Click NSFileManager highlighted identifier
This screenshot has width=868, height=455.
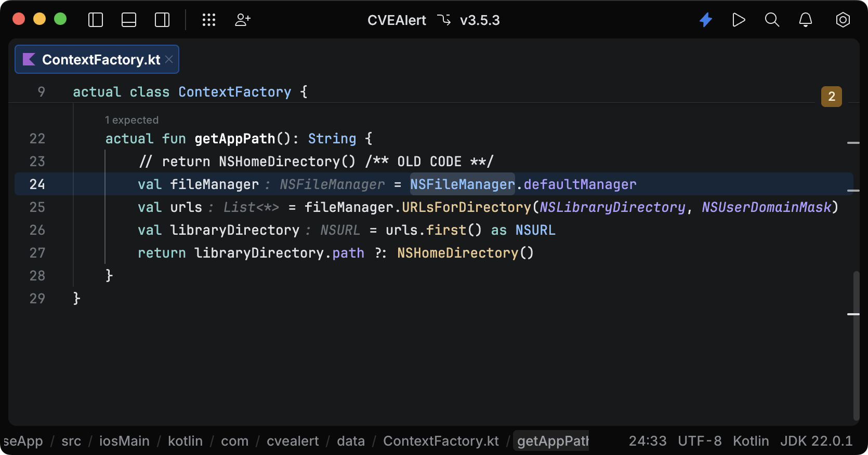tap(462, 184)
